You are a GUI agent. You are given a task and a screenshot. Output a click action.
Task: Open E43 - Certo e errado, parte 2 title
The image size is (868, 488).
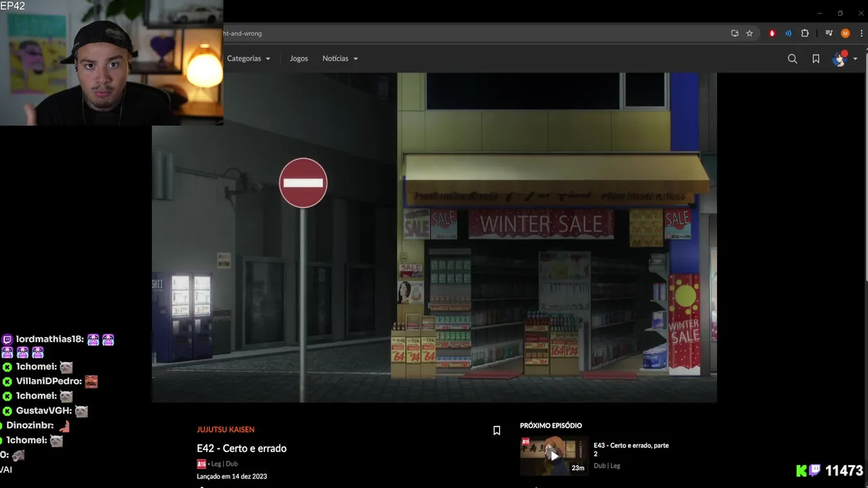[x=631, y=449]
